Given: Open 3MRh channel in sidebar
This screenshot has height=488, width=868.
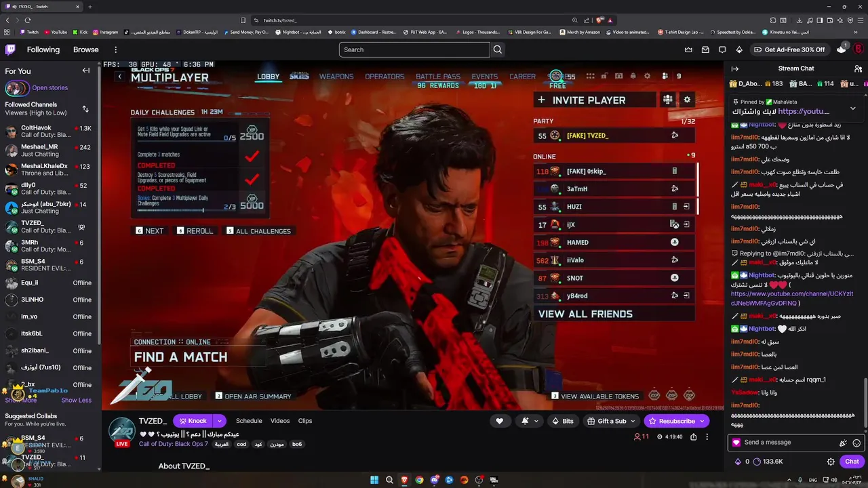Looking at the screenshot, I should (51, 246).
